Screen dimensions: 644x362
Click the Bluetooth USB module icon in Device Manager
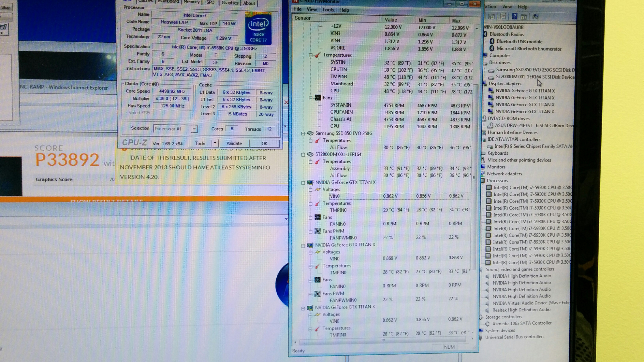492,41
